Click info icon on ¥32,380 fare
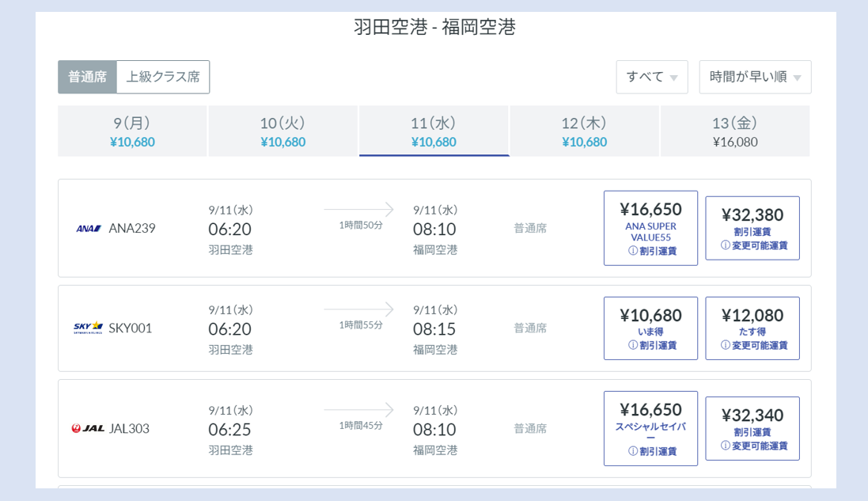 pos(725,245)
